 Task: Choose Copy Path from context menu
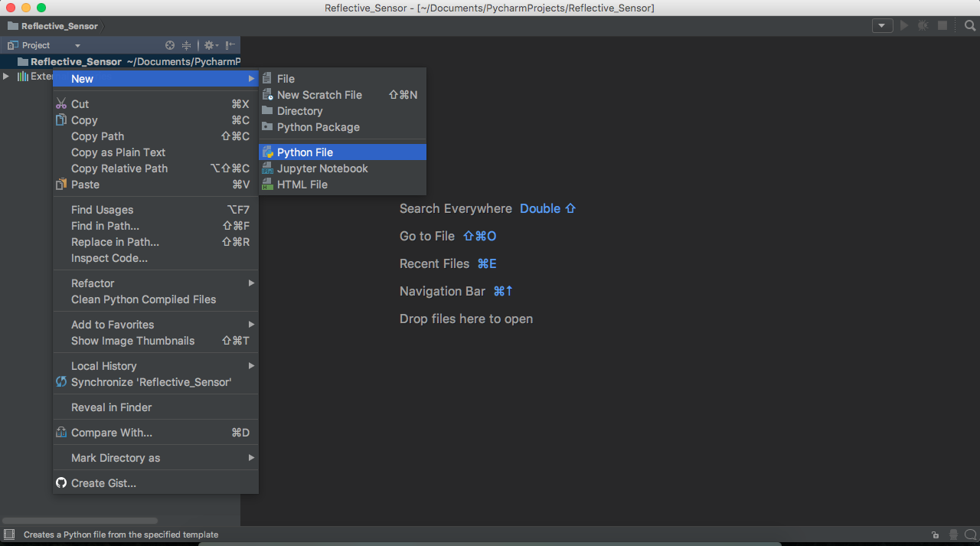click(x=155, y=136)
